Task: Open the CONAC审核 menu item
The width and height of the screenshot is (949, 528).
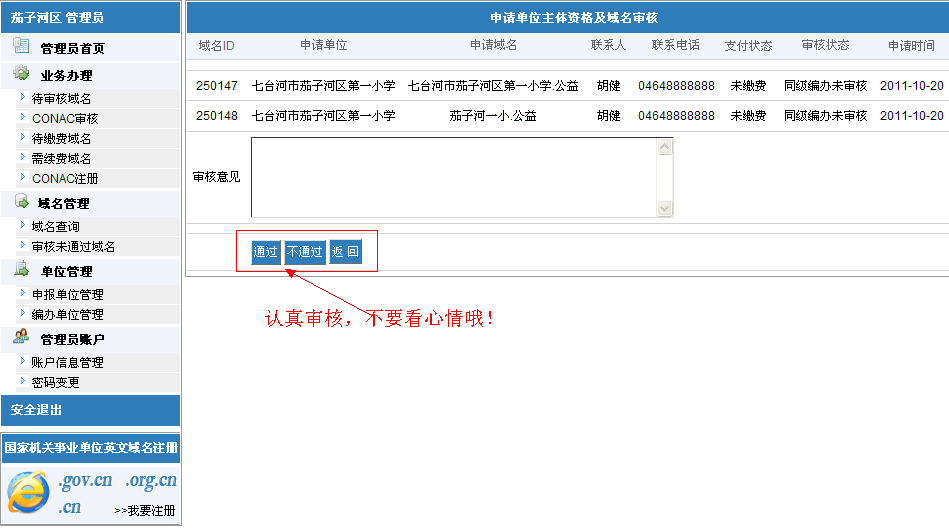Action: click(x=65, y=119)
